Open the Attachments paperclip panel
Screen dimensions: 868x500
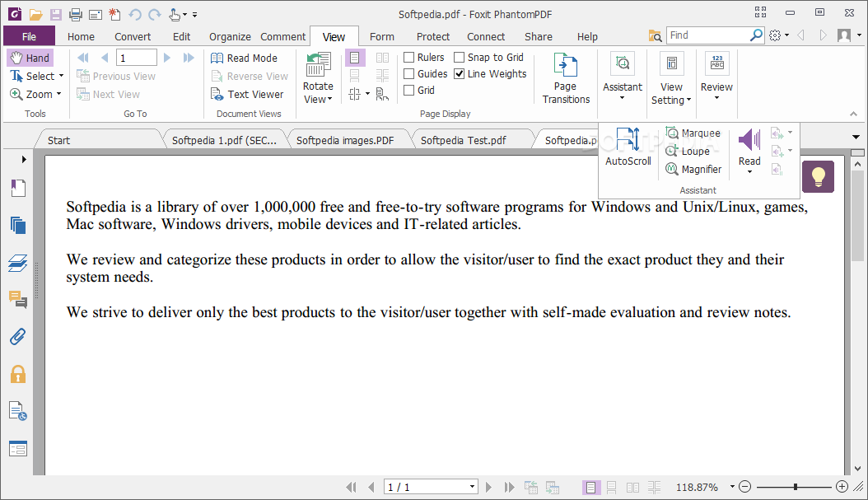point(18,337)
